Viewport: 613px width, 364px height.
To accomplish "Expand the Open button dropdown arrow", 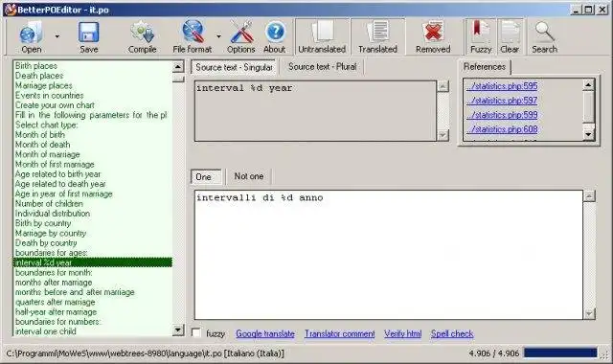I will (x=57, y=36).
